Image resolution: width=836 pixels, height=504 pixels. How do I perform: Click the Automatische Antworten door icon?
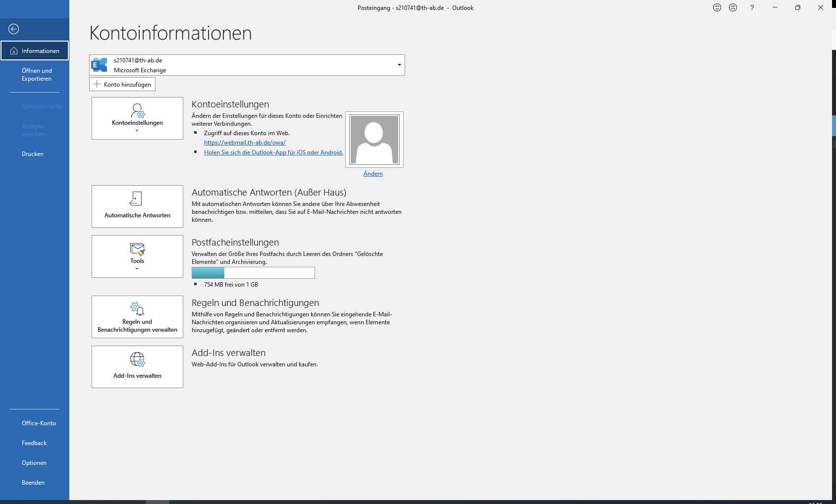pos(135,199)
